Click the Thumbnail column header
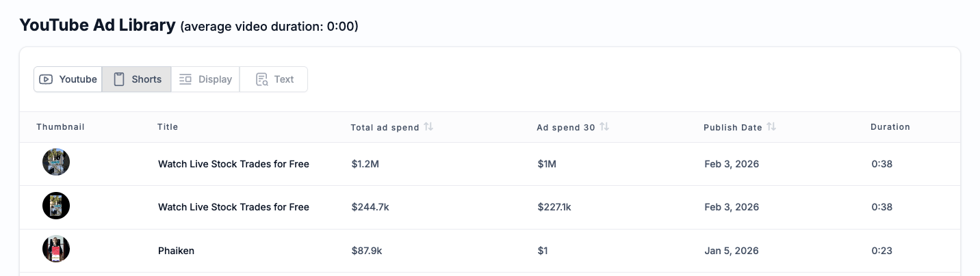 point(60,127)
